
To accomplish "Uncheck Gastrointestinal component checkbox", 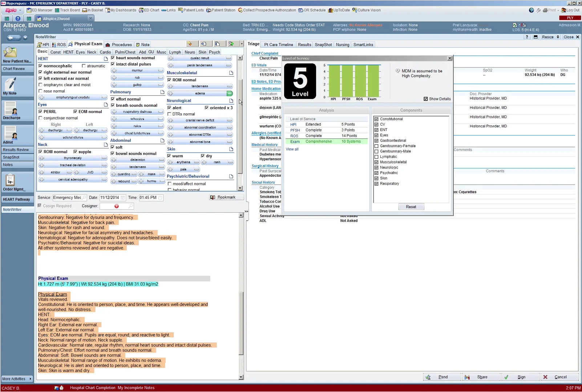I will pos(376,140).
